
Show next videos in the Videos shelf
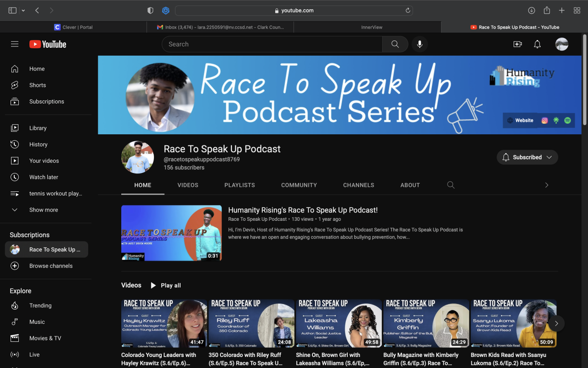[556, 323]
